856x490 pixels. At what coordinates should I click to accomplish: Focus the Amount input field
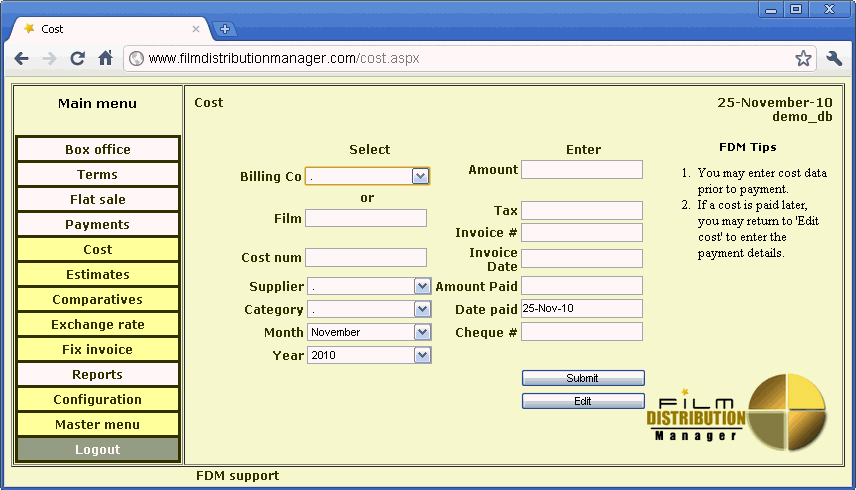click(581, 170)
